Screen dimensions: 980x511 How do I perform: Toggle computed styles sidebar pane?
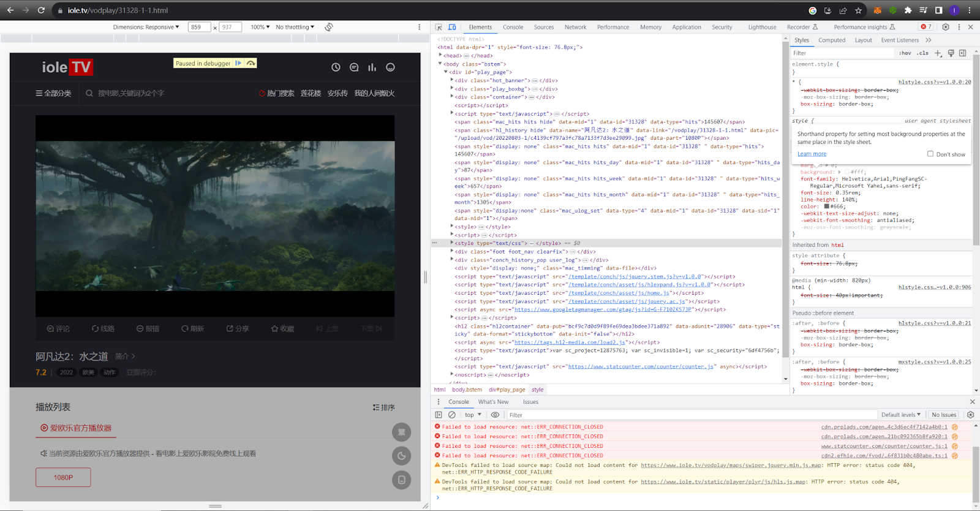point(963,53)
